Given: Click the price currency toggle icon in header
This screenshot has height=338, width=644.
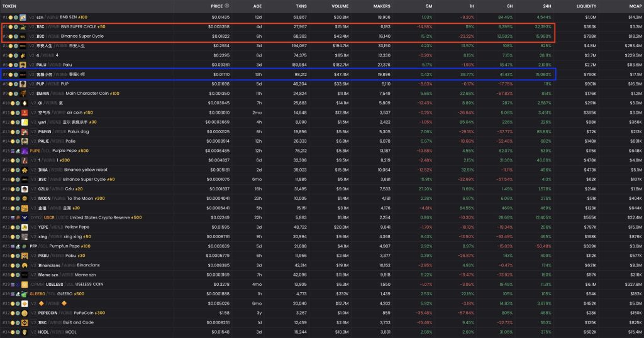Looking at the screenshot, I should [226, 6].
